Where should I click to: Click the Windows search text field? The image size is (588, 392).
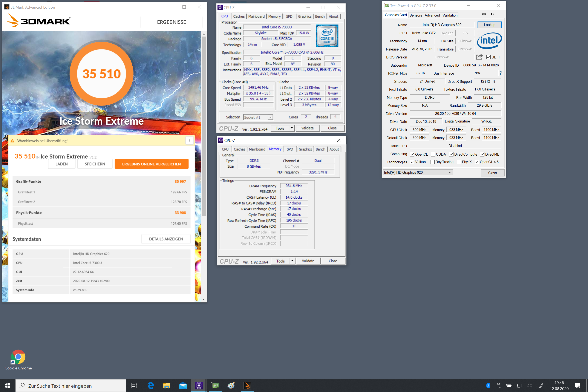pyautogui.click(x=71, y=386)
